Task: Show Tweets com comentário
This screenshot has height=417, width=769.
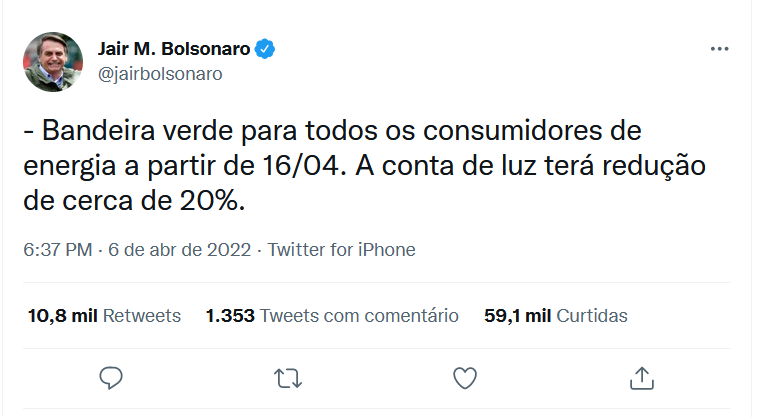Action: click(358, 316)
